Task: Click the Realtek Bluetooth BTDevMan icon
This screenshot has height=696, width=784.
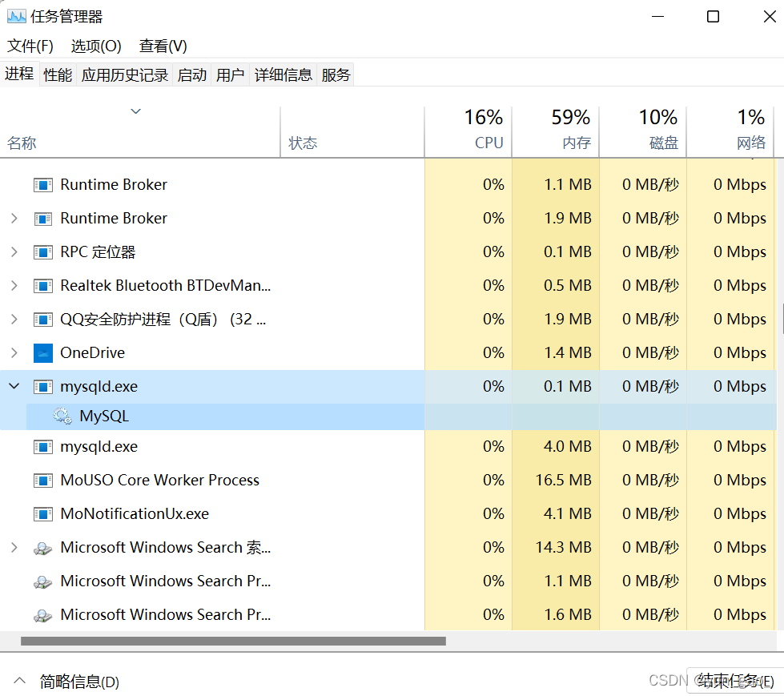Action: coord(43,285)
